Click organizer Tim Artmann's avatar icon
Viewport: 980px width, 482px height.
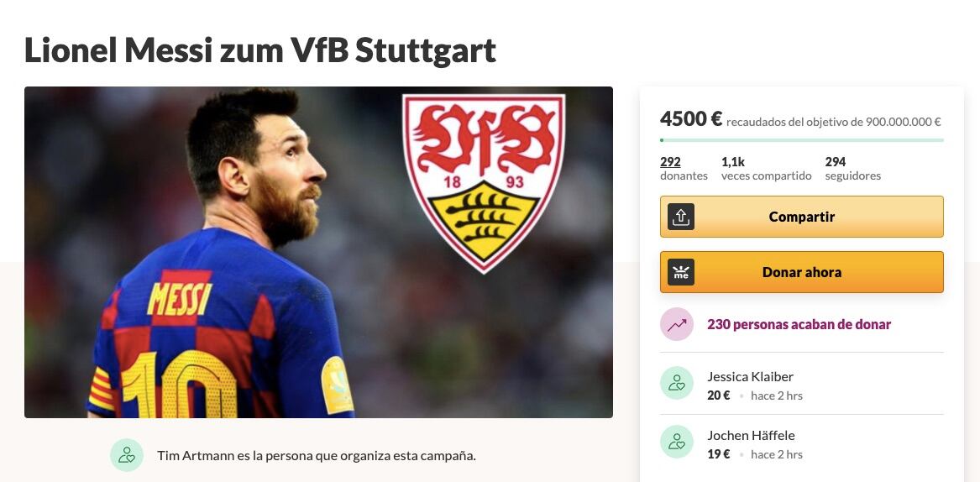(127, 454)
